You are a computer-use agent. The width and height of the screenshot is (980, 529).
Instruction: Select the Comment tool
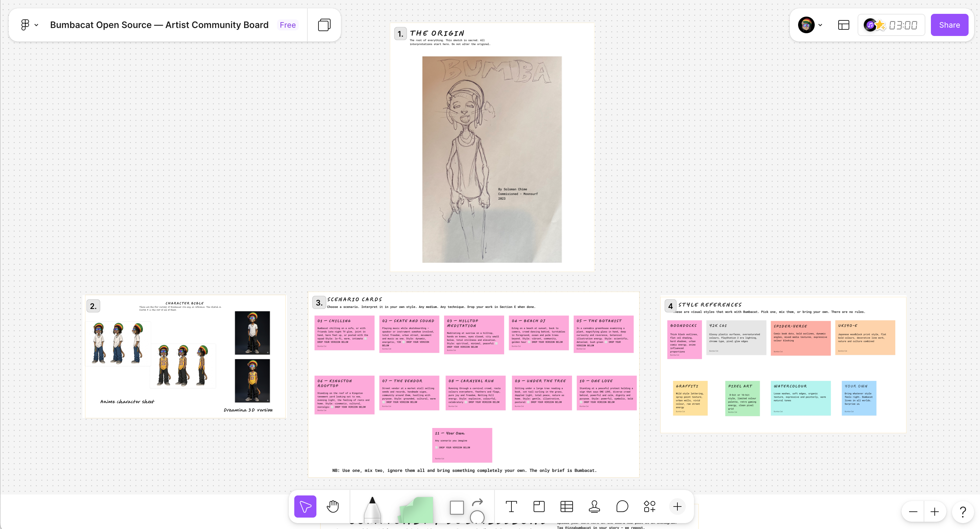tap(622, 506)
